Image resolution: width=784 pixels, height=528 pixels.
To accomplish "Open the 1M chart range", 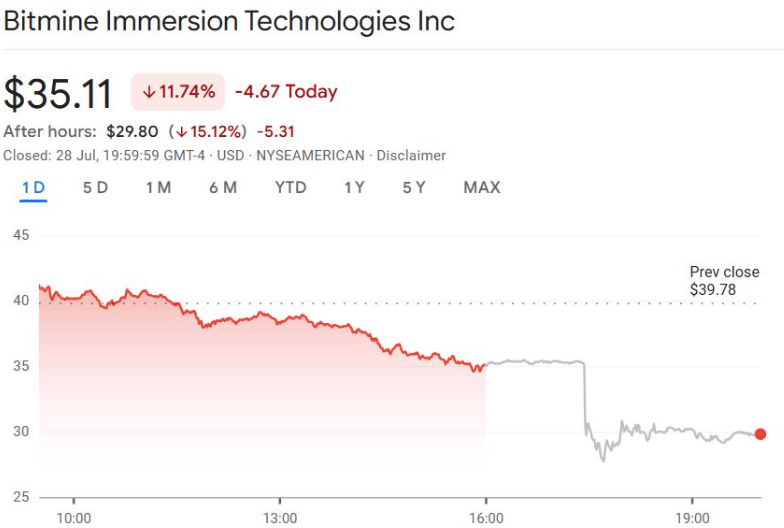I will pyautogui.click(x=158, y=188).
